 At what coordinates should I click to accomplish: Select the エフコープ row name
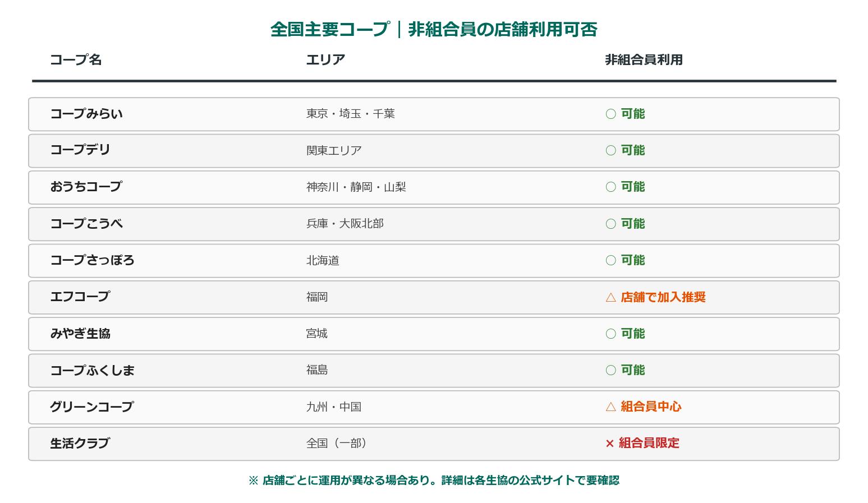pyautogui.click(x=80, y=297)
